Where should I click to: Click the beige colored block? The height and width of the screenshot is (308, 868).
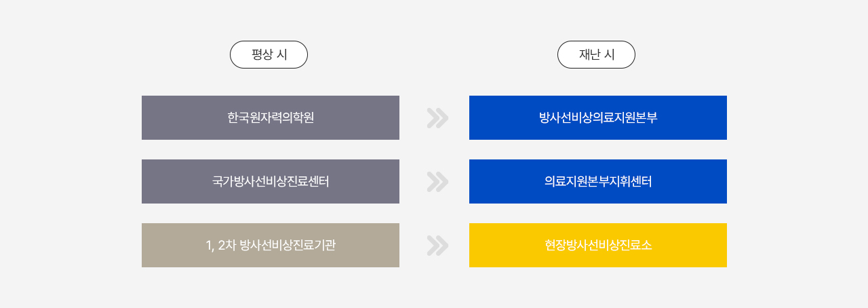[270, 246]
